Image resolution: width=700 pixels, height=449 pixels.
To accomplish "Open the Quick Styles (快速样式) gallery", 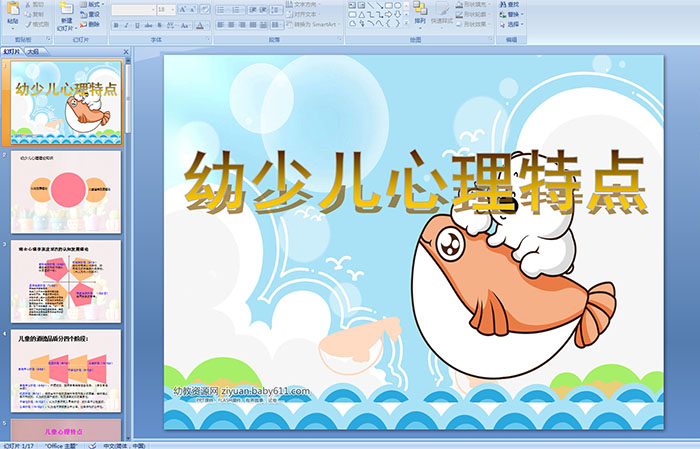I will tap(442, 14).
